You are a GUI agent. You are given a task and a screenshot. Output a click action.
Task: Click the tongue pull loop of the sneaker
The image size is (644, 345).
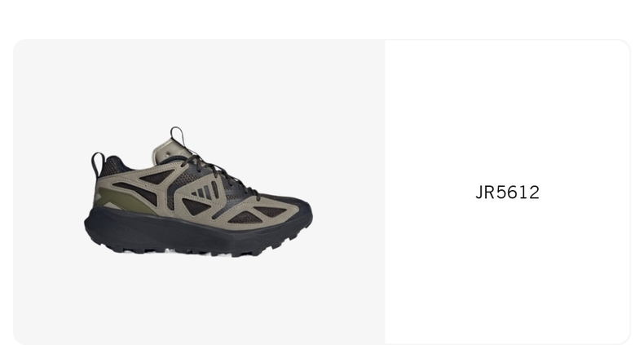click(177, 136)
